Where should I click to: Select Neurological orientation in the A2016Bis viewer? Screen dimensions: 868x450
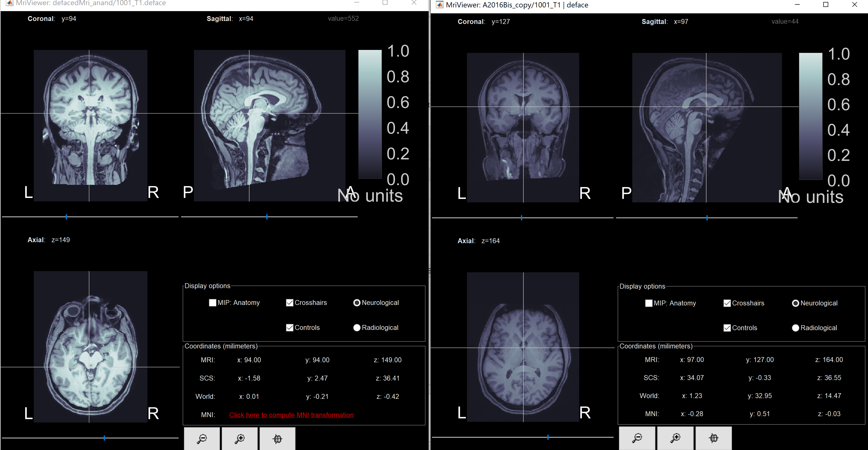coord(796,303)
